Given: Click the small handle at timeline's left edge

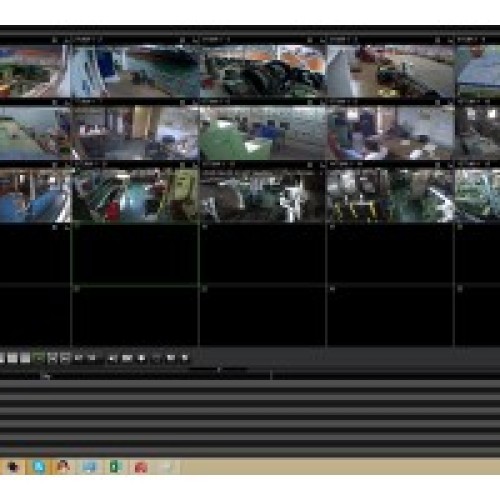Looking at the screenshot, I should 46,377.
